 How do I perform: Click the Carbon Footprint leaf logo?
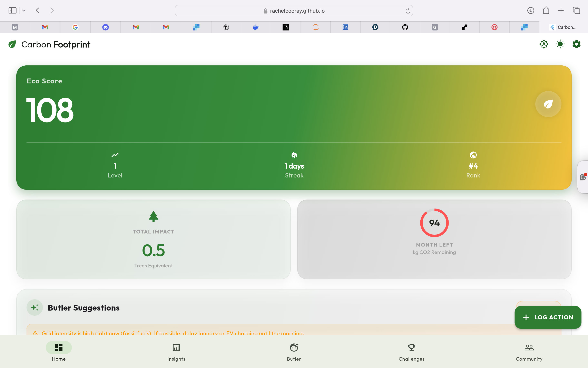click(12, 44)
